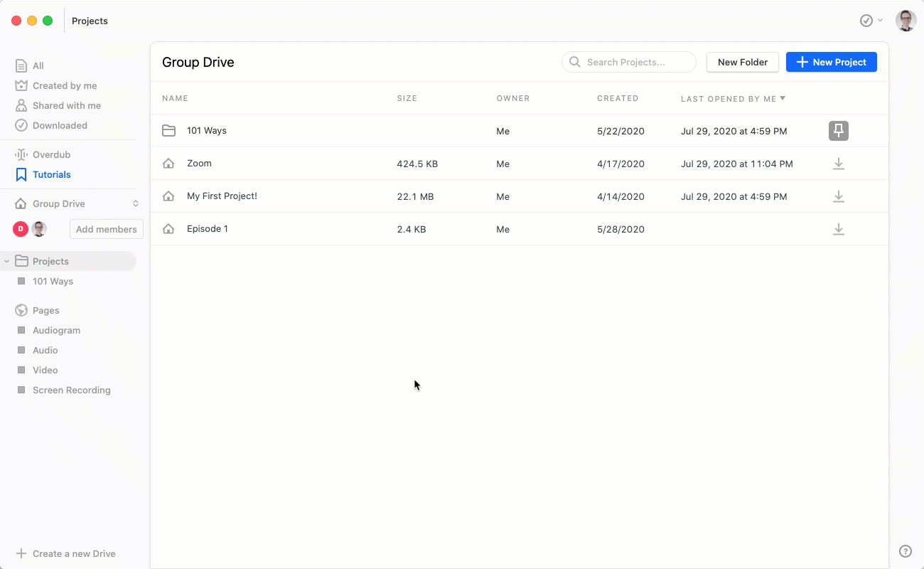Screen dimensions: 924x569
Task: Select Created by me filter
Action: point(65,85)
